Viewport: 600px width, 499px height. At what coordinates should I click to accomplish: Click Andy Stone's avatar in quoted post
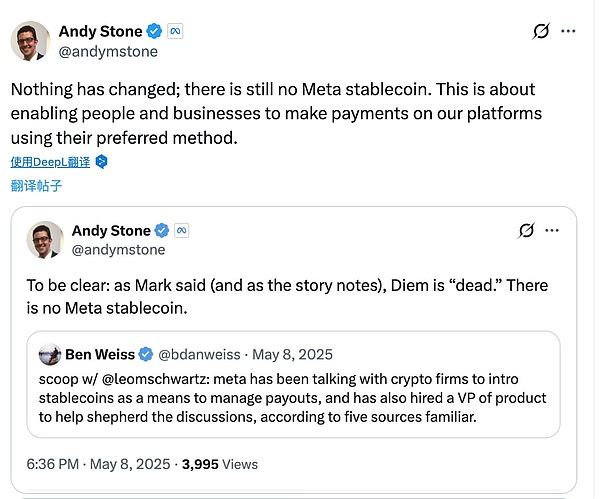tap(47, 240)
